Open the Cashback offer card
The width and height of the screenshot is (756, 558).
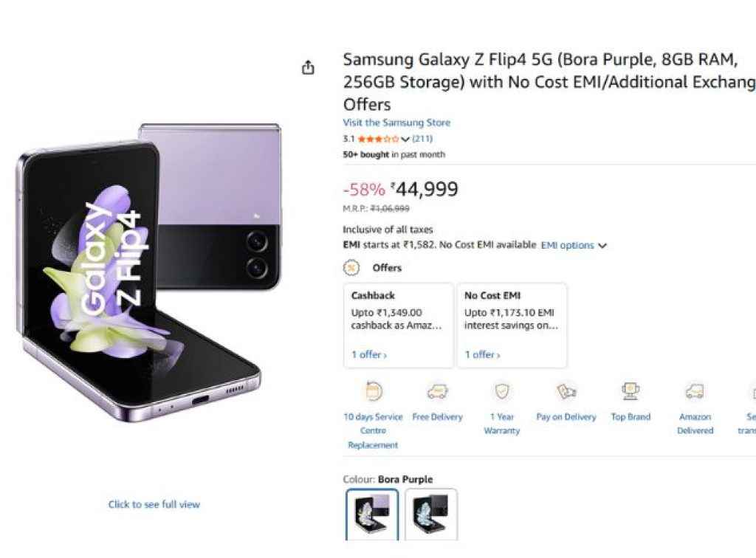tap(399, 325)
